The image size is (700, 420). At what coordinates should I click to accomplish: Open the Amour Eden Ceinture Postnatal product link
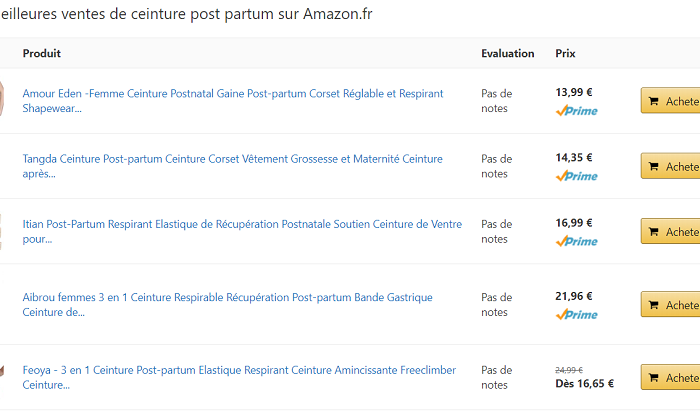click(x=233, y=101)
